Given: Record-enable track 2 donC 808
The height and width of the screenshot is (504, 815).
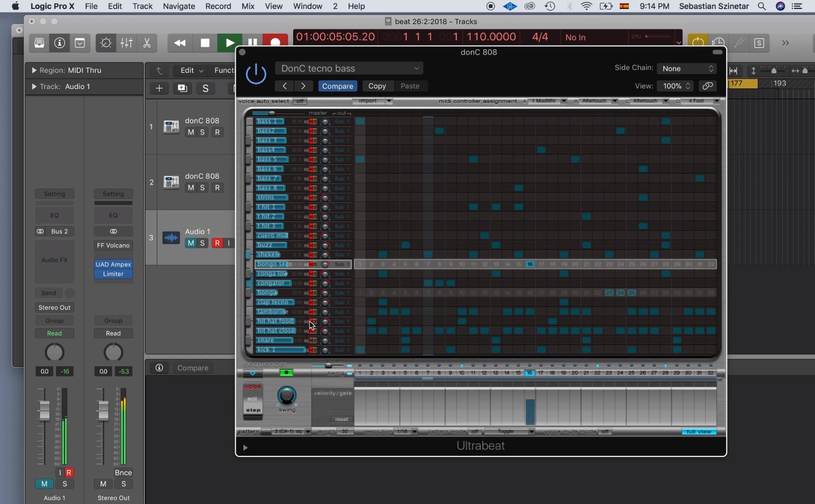Looking at the screenshot, I should click(217, 188).
